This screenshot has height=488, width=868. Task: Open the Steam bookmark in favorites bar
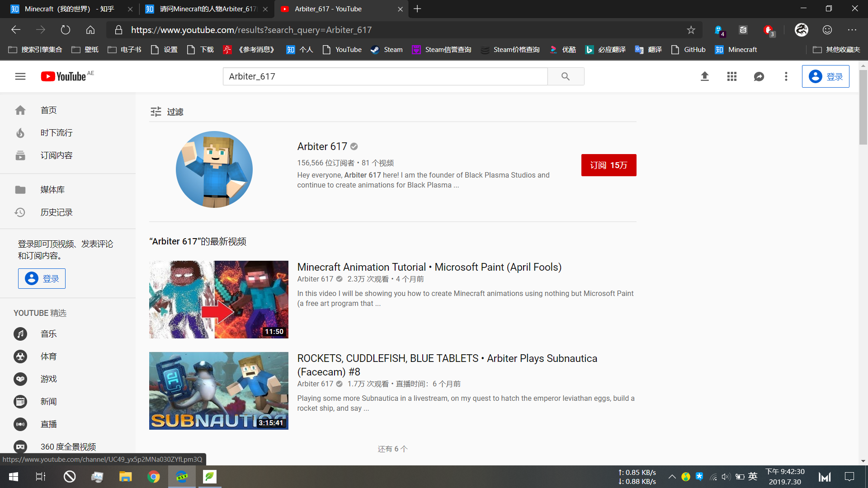coord(387,50)
